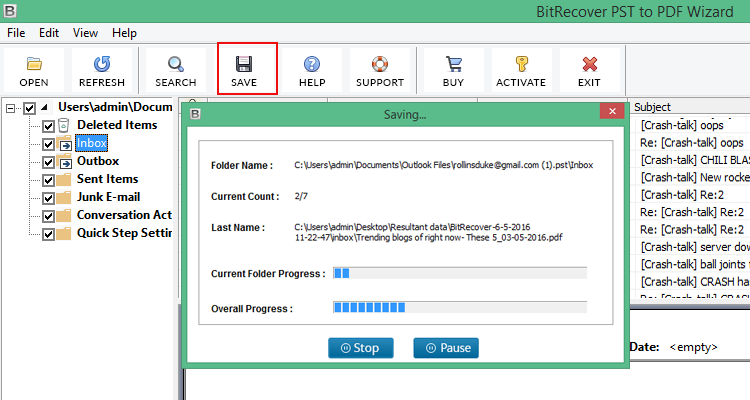
Task: Select email '[Crash-talk] server dow'
Action: [x=693, y=247]
